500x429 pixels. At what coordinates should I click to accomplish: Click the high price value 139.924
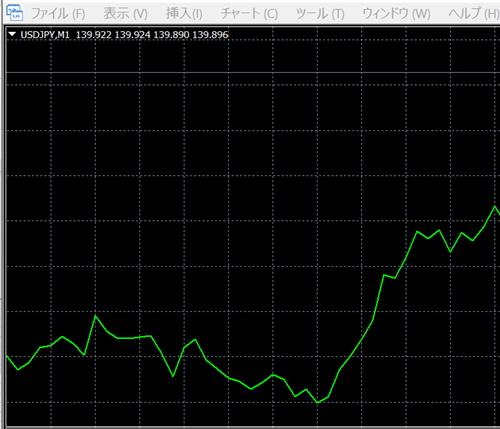pos(132,35)
